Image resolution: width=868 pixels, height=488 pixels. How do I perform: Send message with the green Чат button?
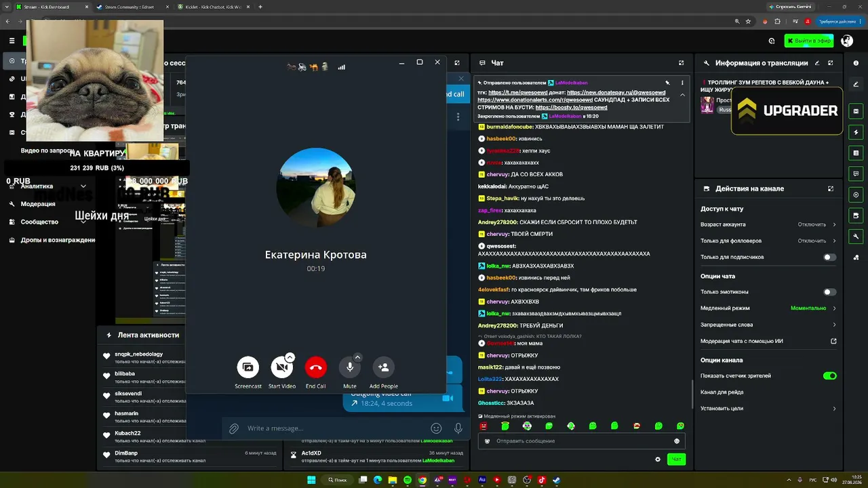(676, 460)
